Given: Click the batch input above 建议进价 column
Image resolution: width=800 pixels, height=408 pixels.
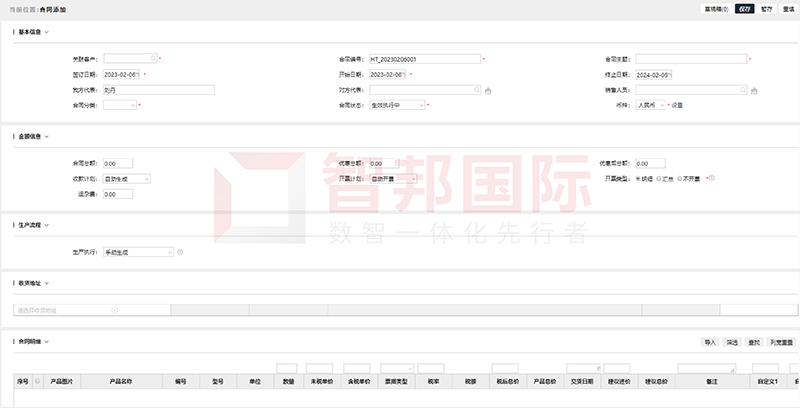Looking at the screenshot, I should 617,368.
